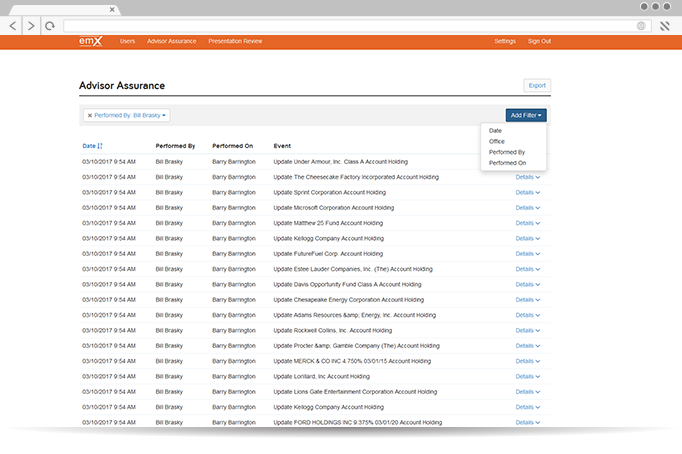Click the Advisor Assurance page heading

pos(122,86)
